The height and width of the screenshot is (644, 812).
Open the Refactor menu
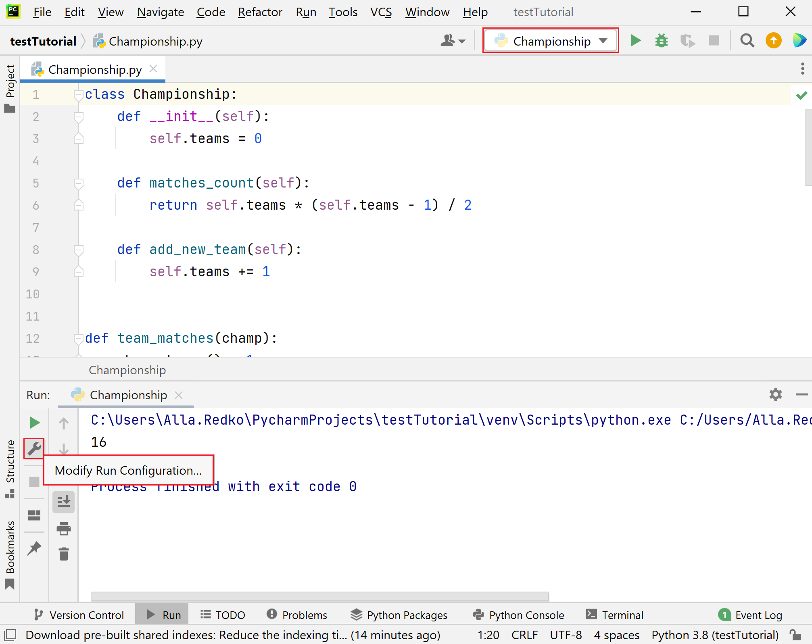[x=260, y=12]
